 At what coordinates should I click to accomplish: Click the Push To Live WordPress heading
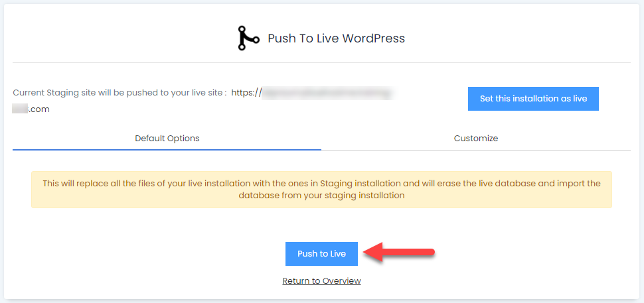336,38
